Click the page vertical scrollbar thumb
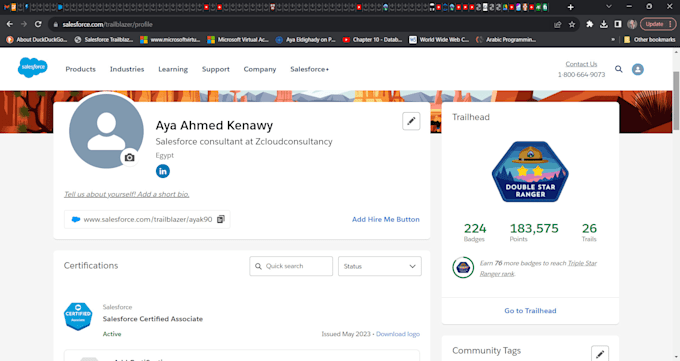680x361 pixels. tap(676, 101)
